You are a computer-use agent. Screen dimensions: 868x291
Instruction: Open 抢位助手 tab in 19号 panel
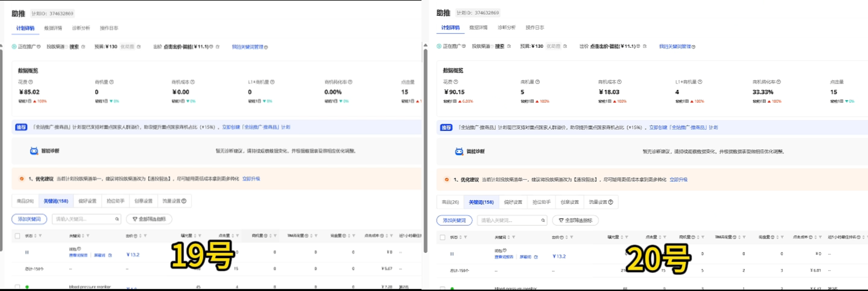pyautogui.click(x=116, y=201)
